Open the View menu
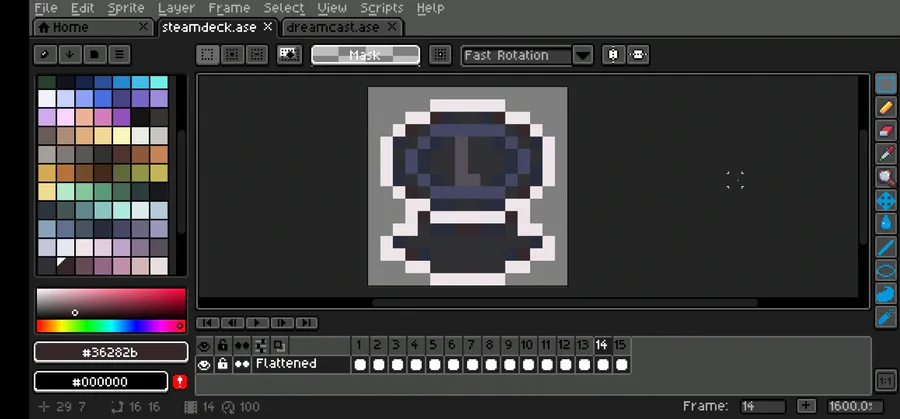Image resolution: width=900 pixels, height=419 pixels. (x=332, y=8)
